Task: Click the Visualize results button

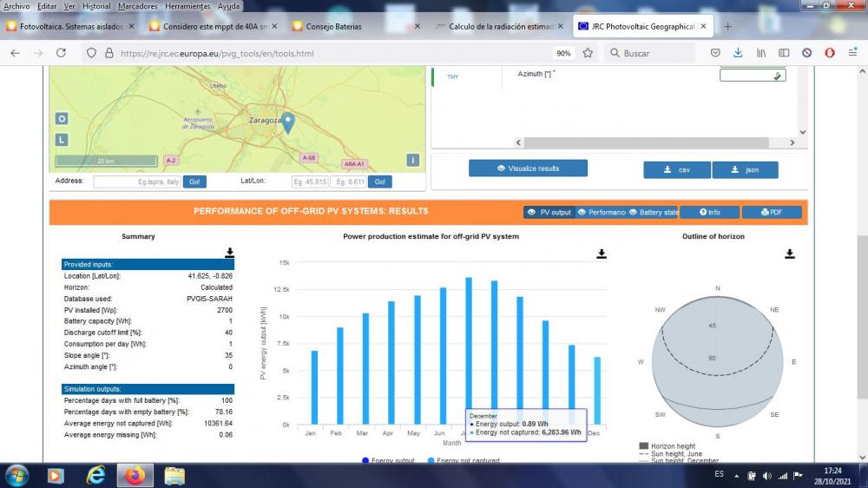Action: 528,168
